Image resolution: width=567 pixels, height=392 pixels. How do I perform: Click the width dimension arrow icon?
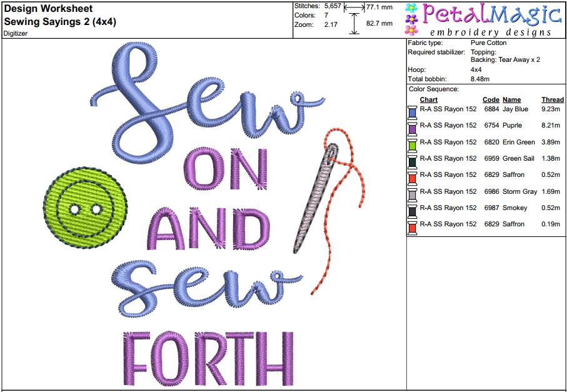pos(354,7)
